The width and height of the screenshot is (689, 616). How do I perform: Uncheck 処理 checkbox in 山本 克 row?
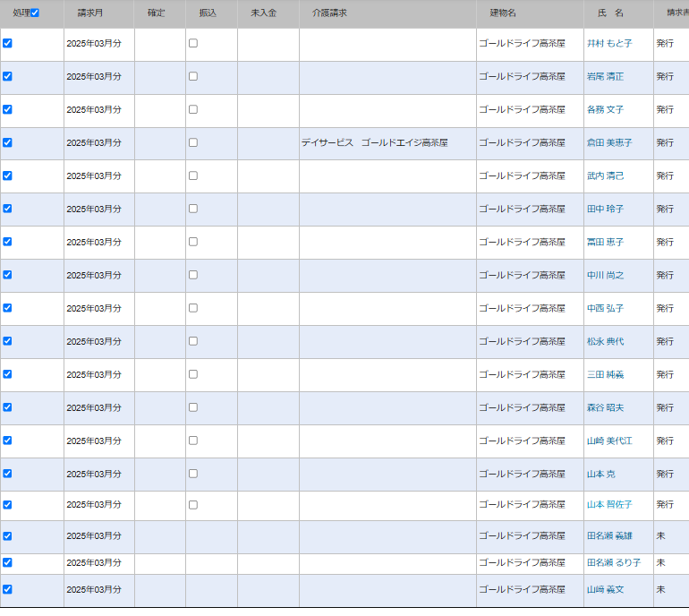pos(7,474)
